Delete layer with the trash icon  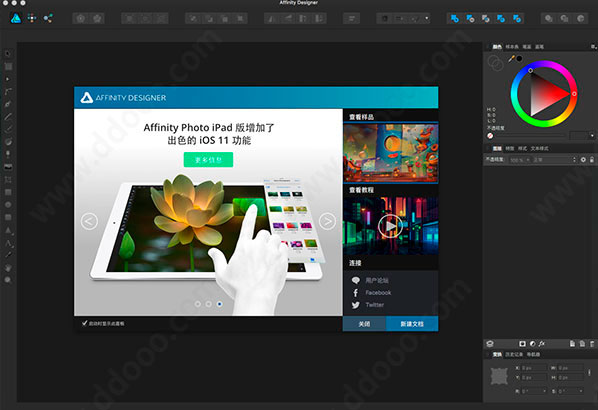pyautogui.click(x=592, y=344)
